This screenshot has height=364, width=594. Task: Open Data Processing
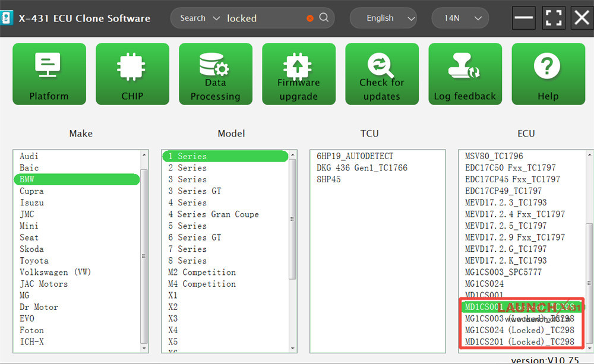point(216,74)
